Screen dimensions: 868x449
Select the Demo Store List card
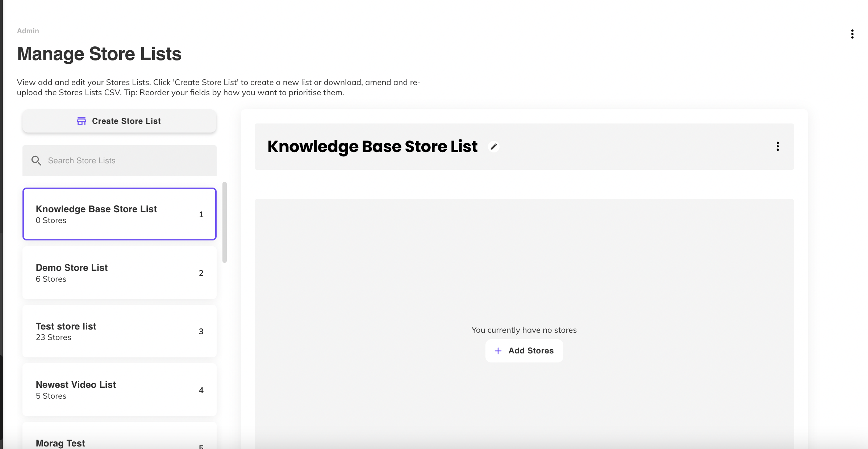(119, 273)
